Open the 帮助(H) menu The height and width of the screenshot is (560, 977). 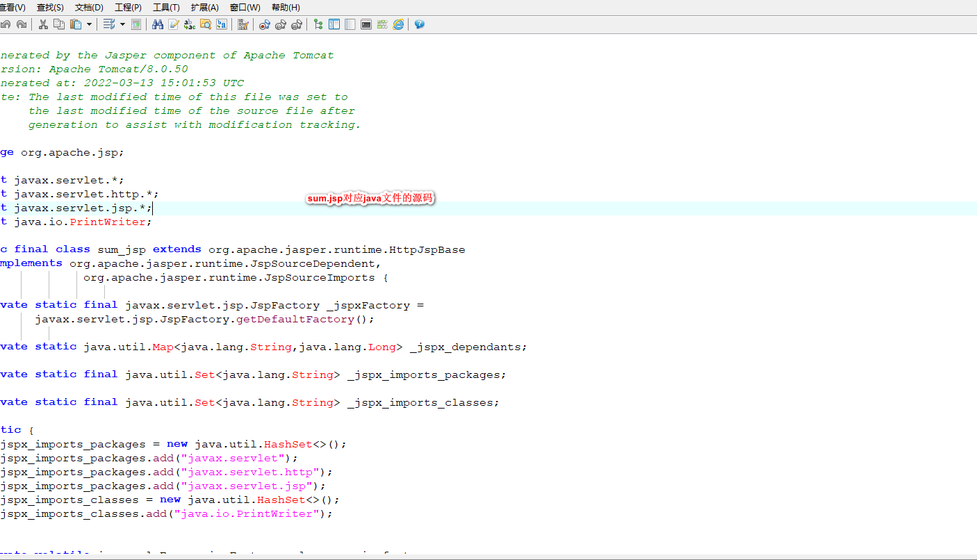[286, 8]
